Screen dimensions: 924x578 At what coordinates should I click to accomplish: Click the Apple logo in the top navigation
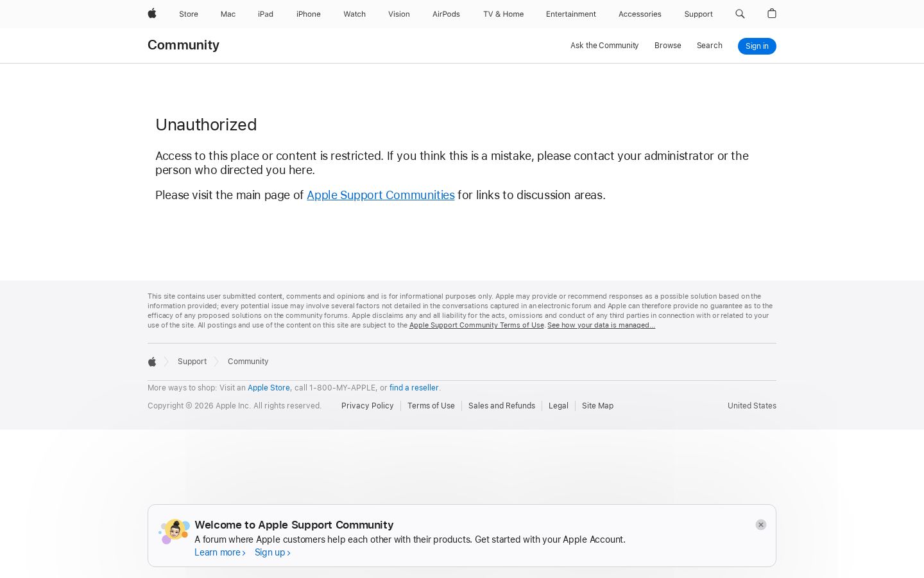point(152,13)
